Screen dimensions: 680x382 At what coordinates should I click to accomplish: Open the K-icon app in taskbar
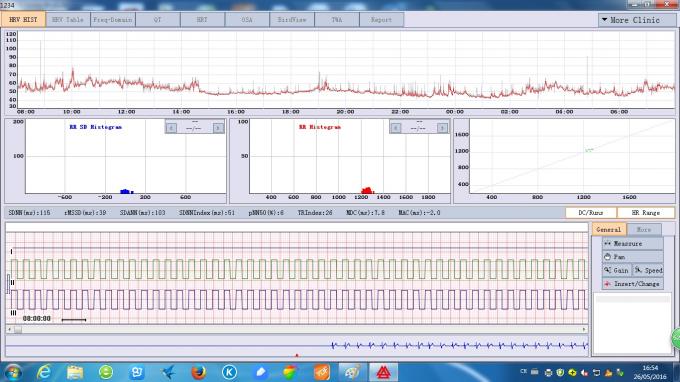229,372
